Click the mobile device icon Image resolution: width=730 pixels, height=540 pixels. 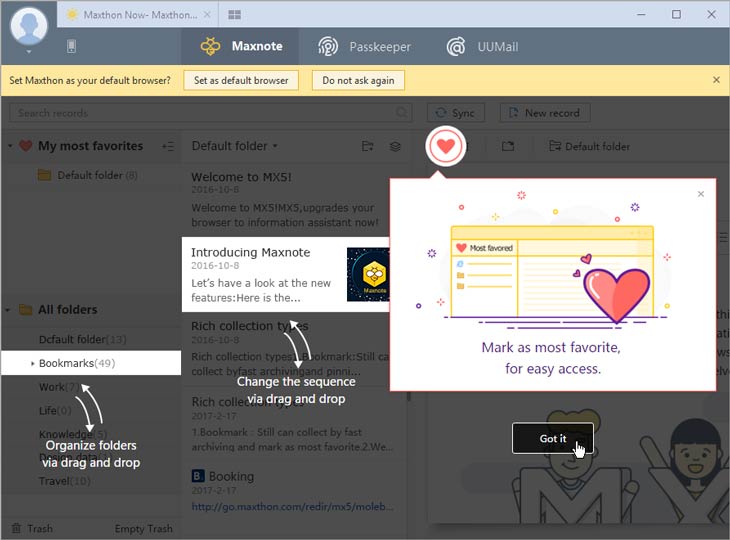71,46
